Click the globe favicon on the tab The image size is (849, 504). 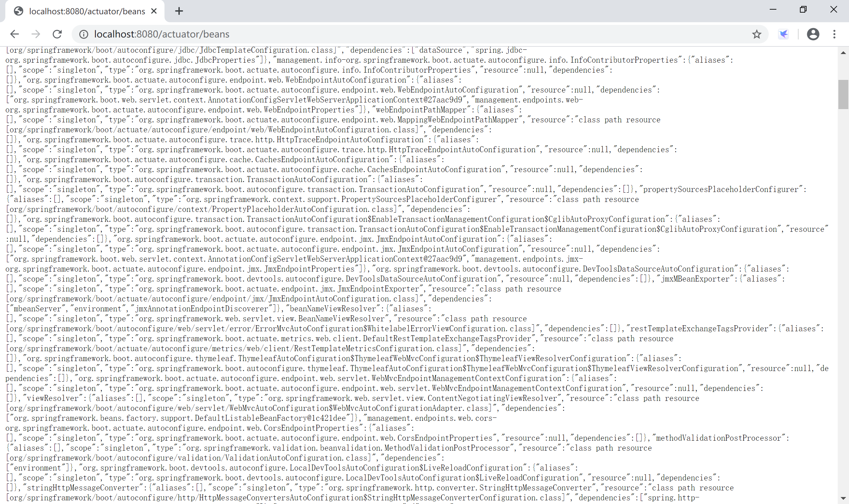(19, 11)
